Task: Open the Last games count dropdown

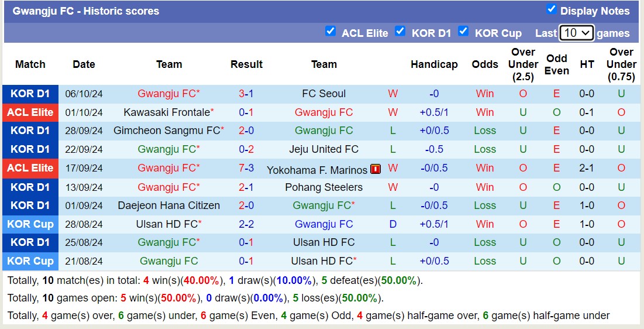Action: tap(576, 33)
